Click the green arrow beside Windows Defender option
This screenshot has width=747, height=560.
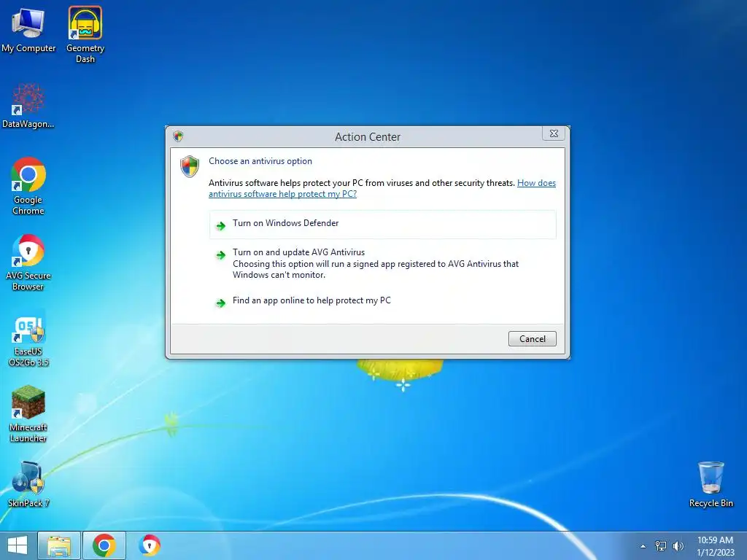pyautogui.click(x=220, y=226)
